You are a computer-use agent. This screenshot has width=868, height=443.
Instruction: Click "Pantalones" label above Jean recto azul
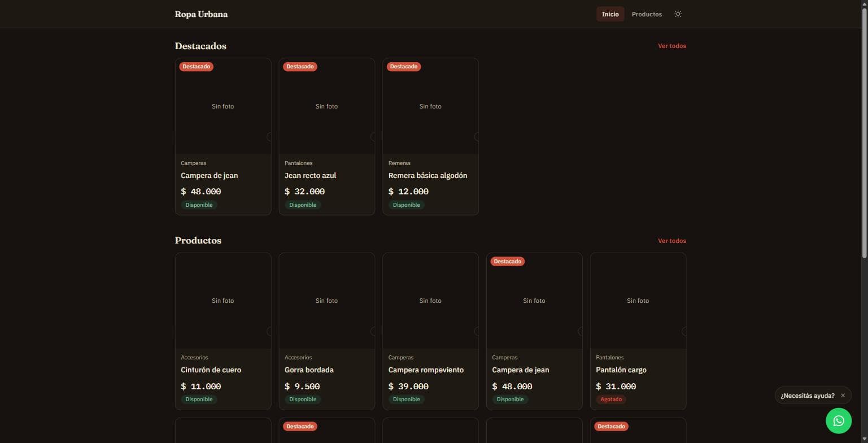pos(298,163)
